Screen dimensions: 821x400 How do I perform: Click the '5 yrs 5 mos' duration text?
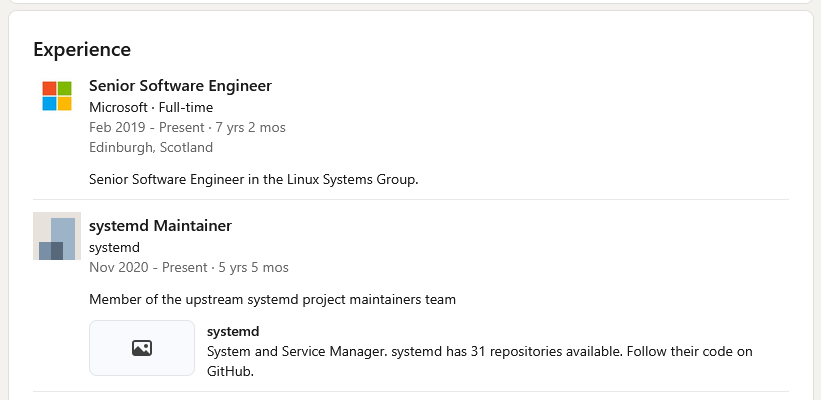[252, 267]
